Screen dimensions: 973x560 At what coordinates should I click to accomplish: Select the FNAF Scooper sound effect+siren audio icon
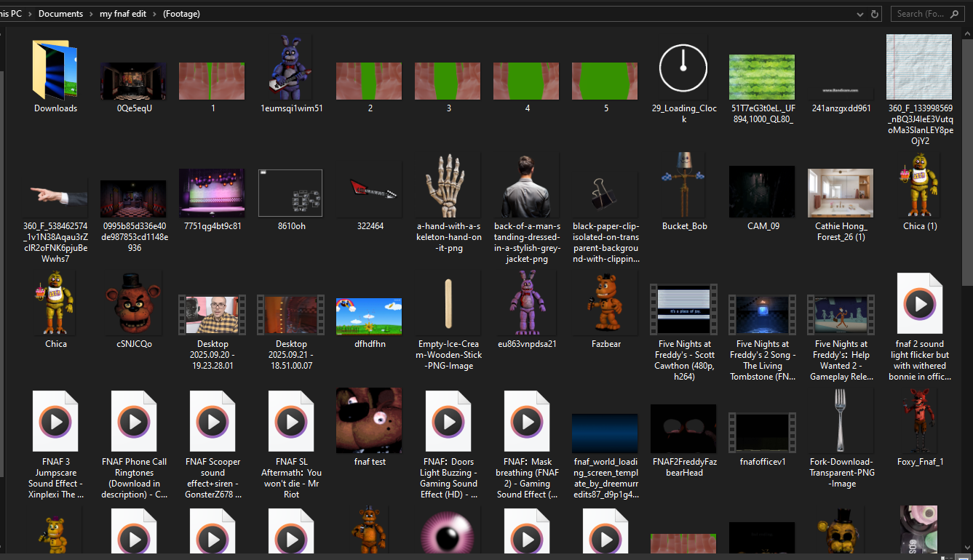(x=213, y=421)
